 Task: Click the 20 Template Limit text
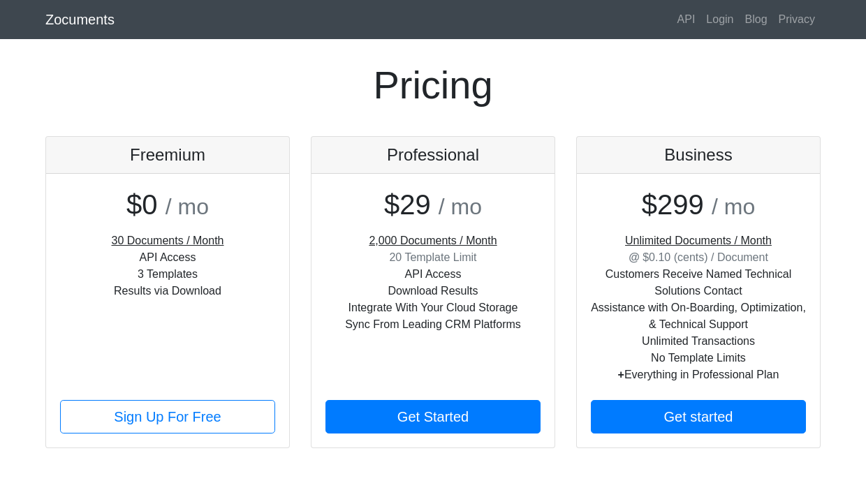pos(433,258)
